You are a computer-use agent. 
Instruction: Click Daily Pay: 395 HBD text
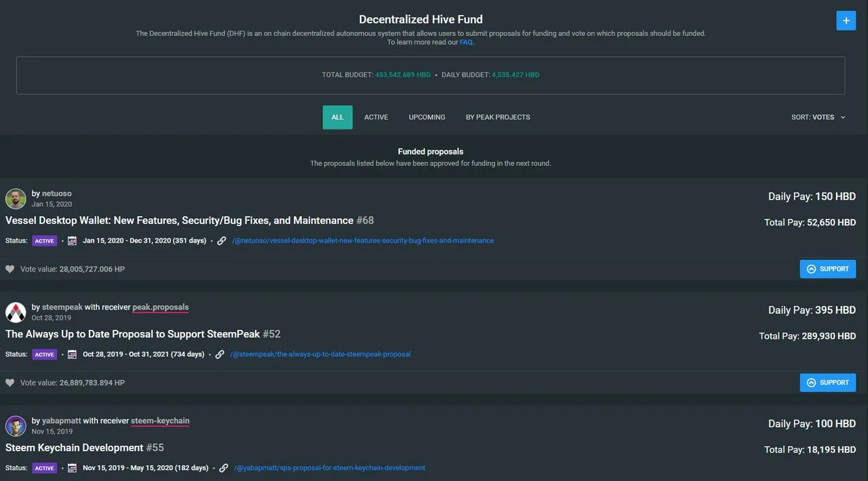click(812, 310)
